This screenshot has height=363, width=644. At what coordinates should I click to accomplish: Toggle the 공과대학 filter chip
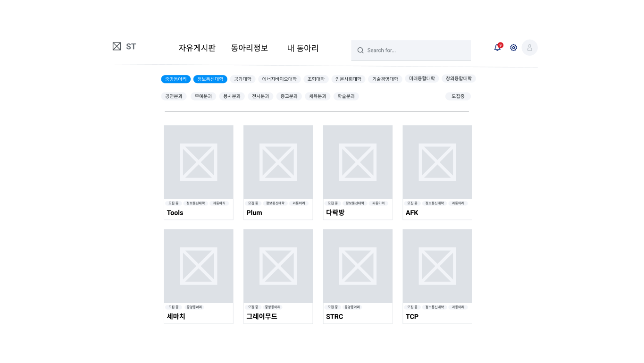(243, 79)
